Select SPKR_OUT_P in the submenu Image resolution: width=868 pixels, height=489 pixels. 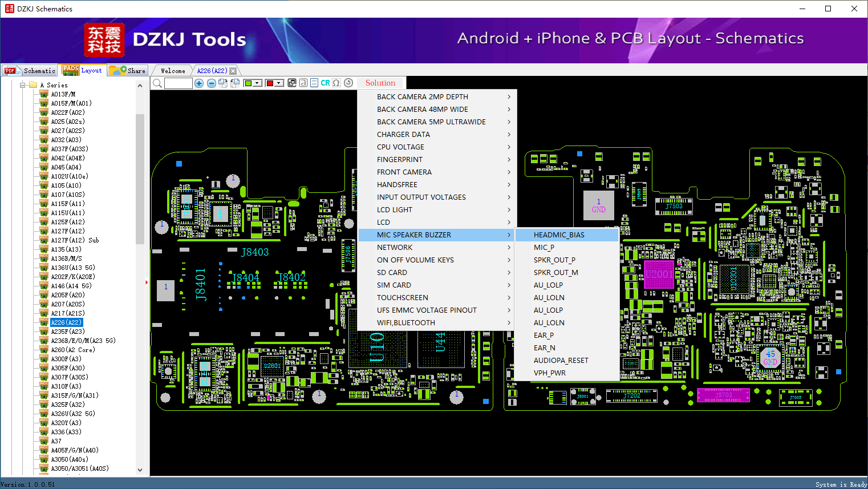click(567, 260)
